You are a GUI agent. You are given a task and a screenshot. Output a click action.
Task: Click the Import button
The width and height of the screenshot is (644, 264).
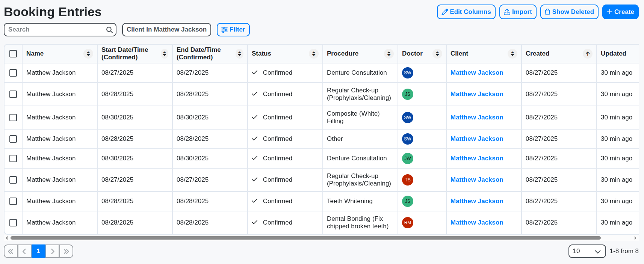(x=518, y=12)
